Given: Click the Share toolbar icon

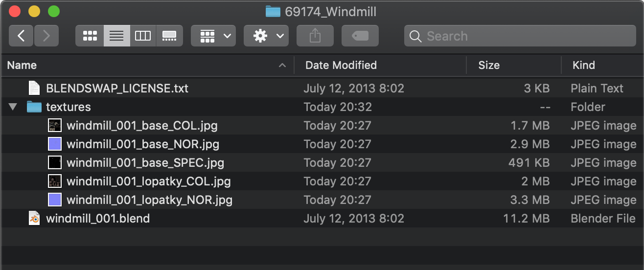Looking at the screenshot, I should click(x=315, y=36).
